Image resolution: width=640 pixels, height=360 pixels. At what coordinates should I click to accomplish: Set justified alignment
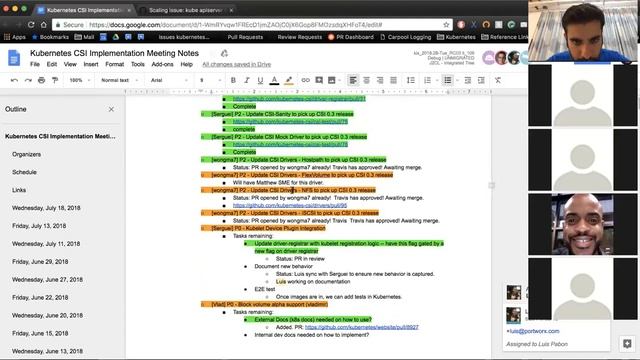click(393, 80)
